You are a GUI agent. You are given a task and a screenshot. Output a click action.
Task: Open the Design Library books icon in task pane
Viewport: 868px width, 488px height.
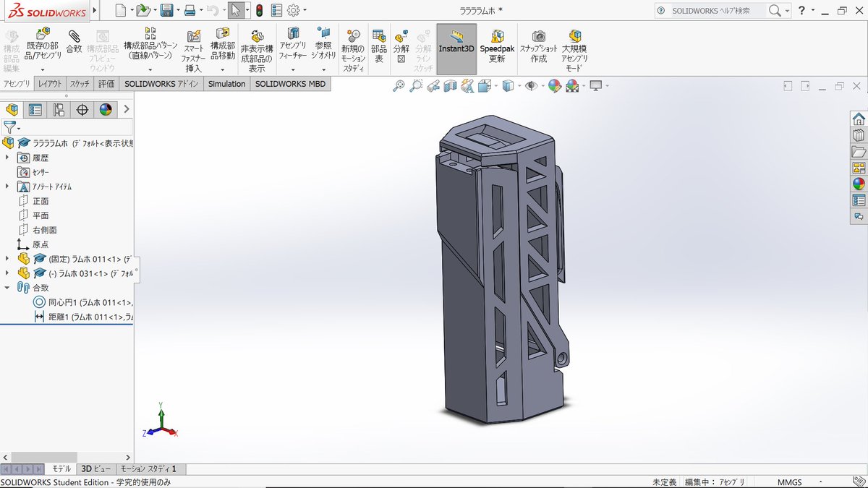point(859,135)
